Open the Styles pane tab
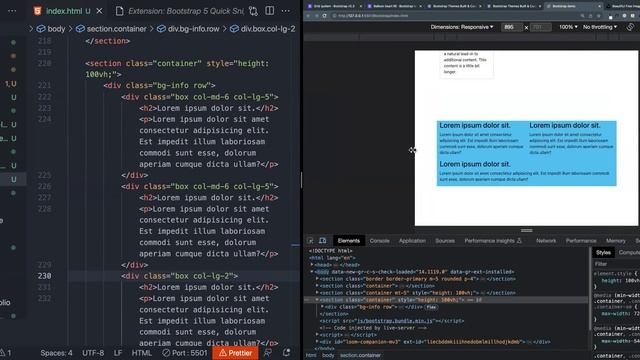 click(603, 253)
